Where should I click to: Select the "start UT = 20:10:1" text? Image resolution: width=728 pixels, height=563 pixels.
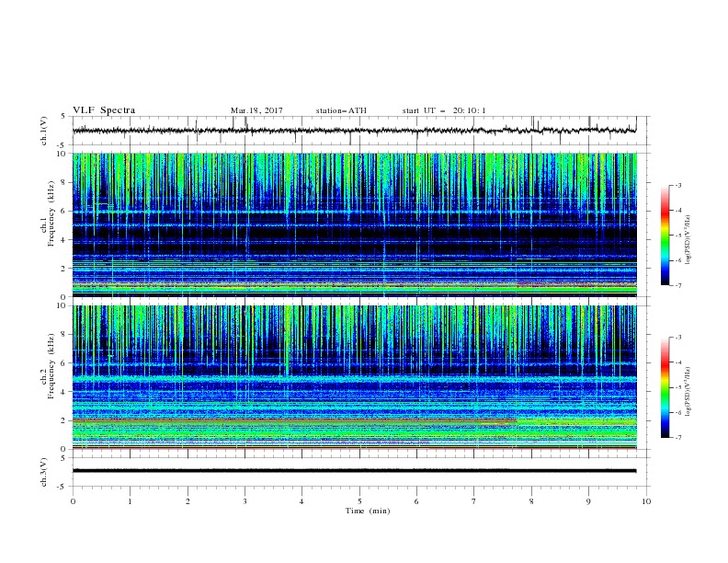click(444, 110)
